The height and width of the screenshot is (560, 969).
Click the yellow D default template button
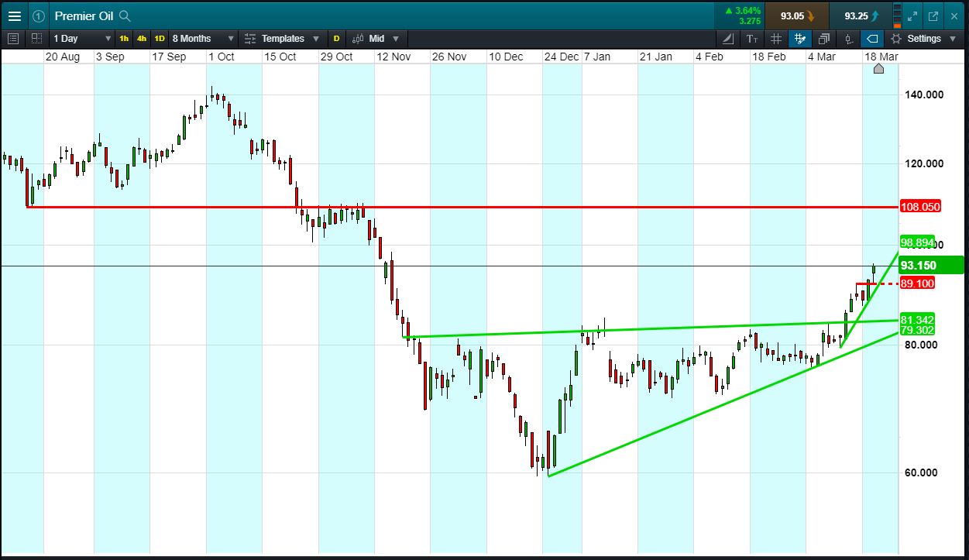click(x=336, y=38)
